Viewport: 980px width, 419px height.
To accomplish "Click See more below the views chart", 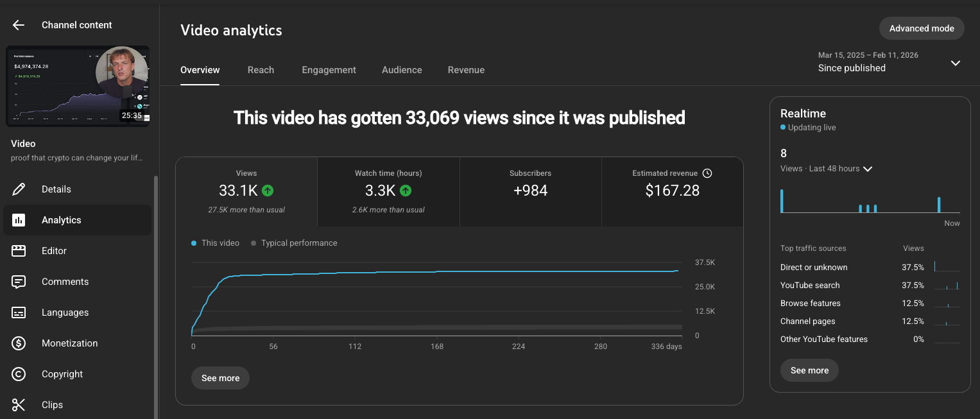I will (x=220, y=378).
